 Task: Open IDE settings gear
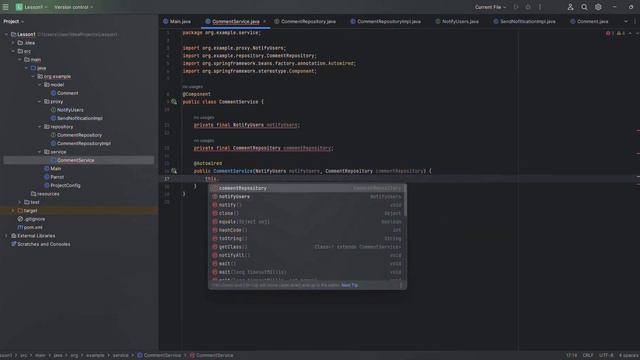pos(598,7)
